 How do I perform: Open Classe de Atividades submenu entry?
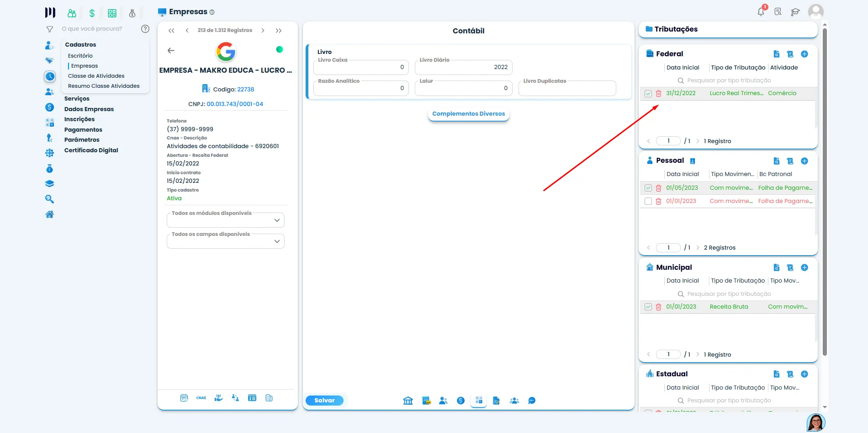[x=96, y=76]
